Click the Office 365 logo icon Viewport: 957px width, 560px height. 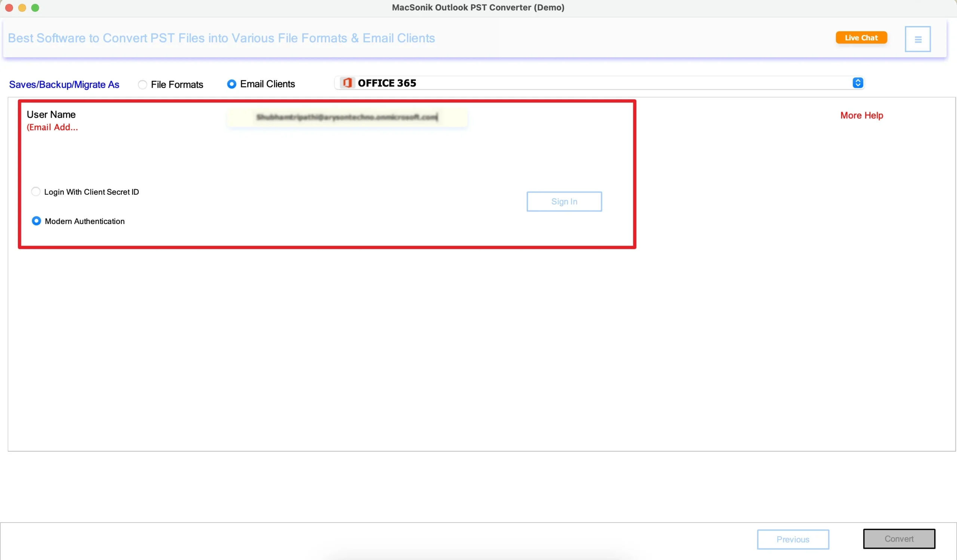tap(347, 83)
